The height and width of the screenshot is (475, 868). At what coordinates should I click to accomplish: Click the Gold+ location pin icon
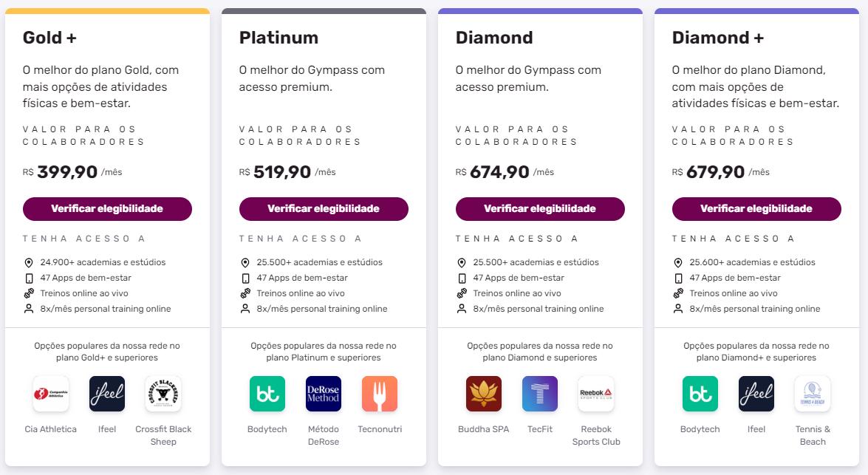[29, 262]
